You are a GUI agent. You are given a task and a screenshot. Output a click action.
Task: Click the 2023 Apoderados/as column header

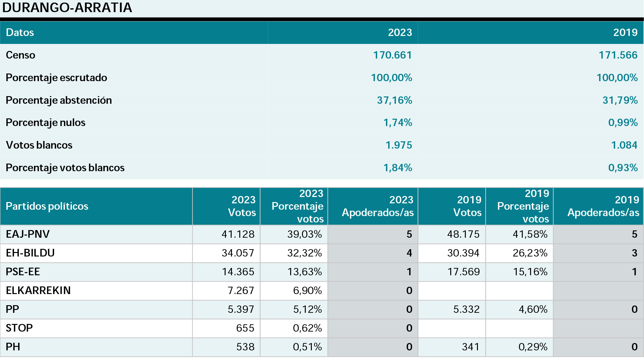tap(377, 206)
